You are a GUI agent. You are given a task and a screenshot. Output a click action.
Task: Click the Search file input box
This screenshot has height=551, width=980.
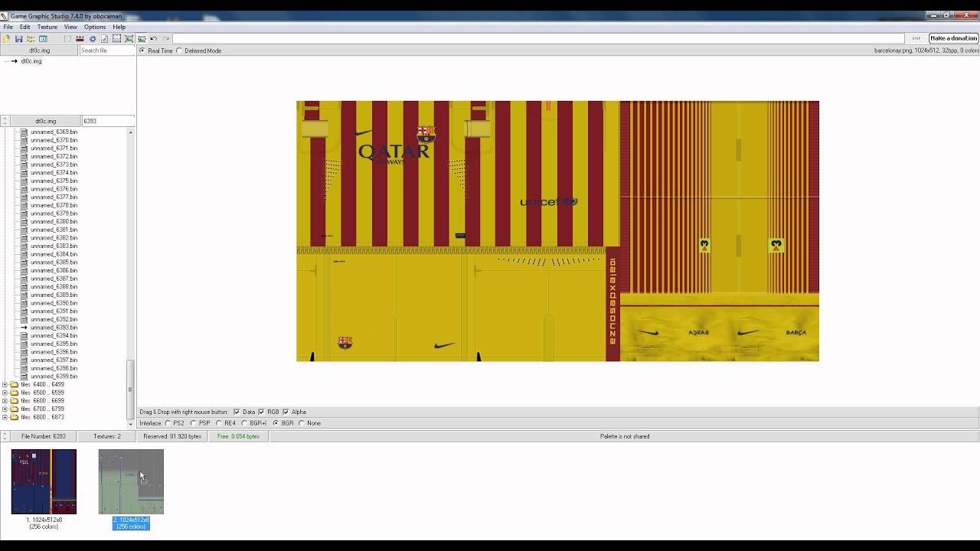tap(107, 51)
